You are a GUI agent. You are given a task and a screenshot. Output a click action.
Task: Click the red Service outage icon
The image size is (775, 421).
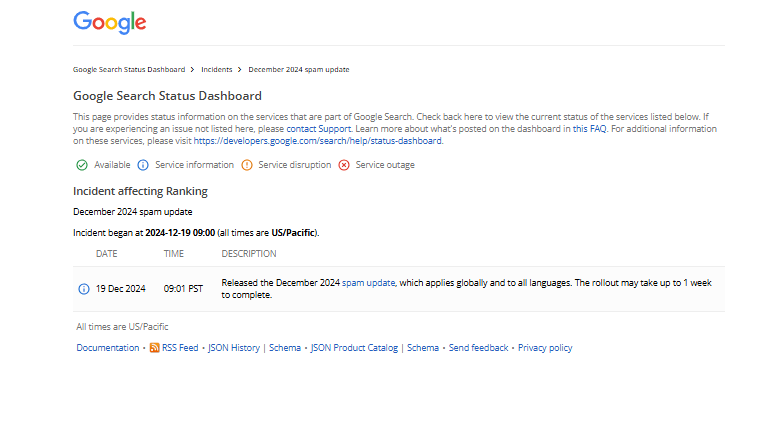[x=344, y=165]
